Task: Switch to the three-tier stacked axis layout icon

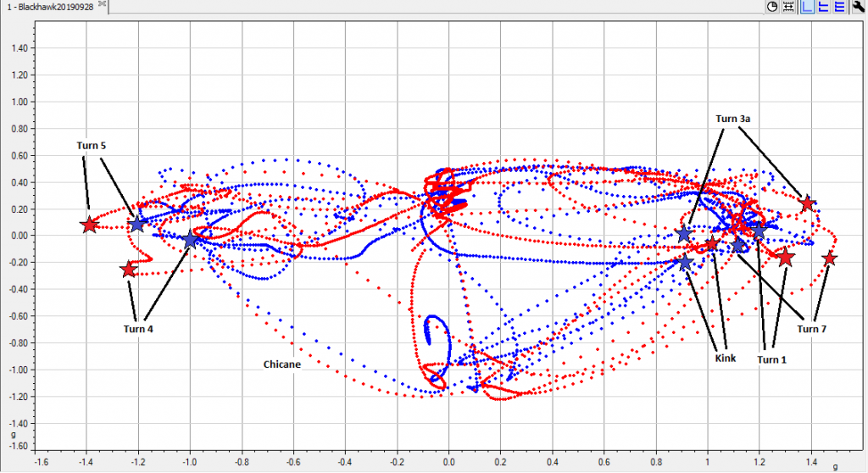Action: 839,7
